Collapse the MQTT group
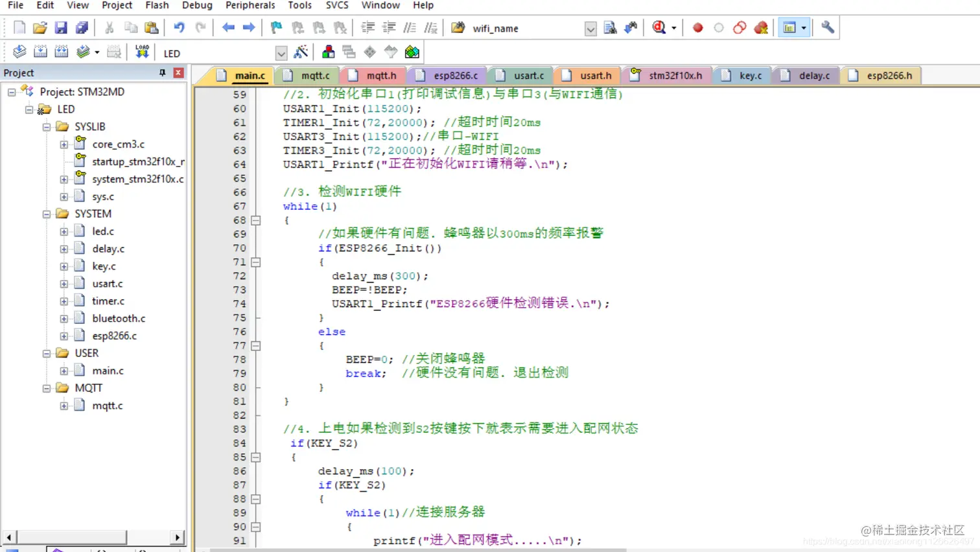This screenshot has width=980, height=552. [47, 388]
